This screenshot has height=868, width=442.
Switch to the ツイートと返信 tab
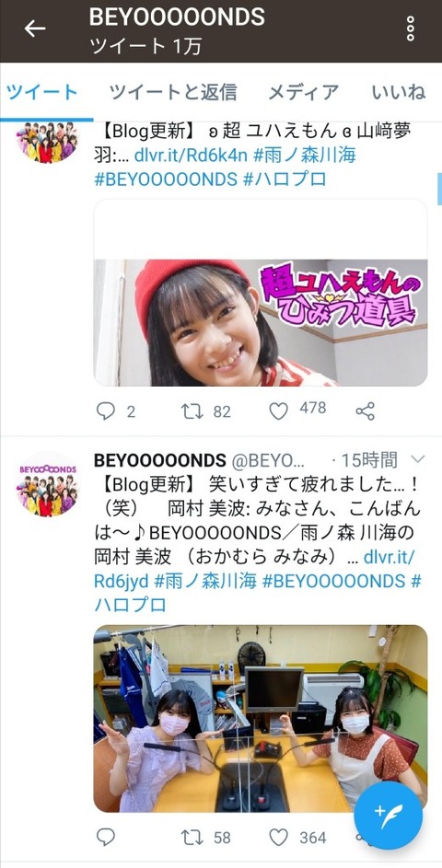[173, 91]
